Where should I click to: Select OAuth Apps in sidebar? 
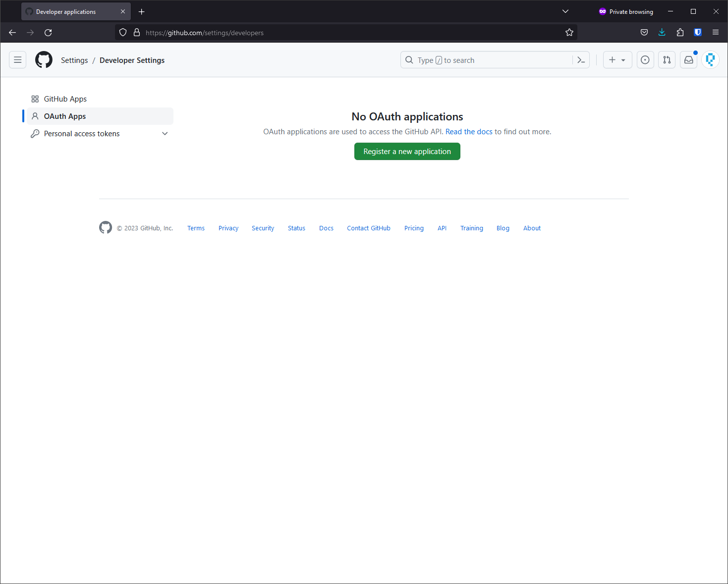[x=65, y=116]
